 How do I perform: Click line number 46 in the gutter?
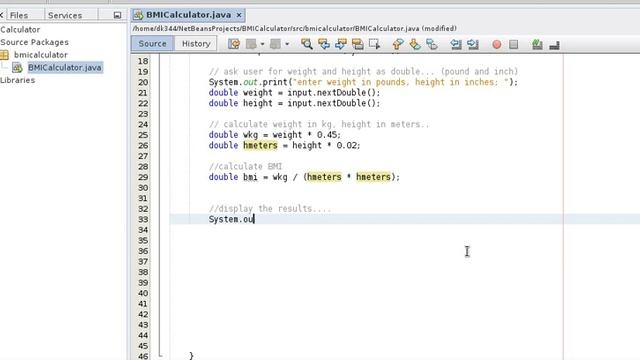(x=143, y=356)
